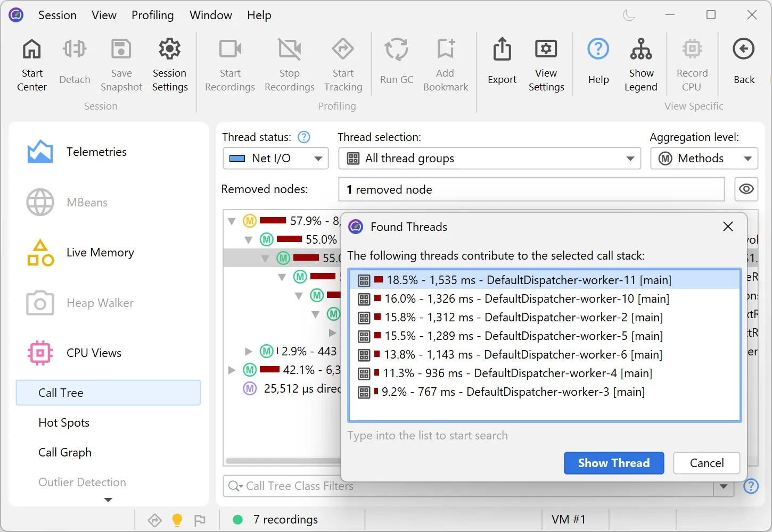
Task: Open the Start Center
Action: [31, 64]
